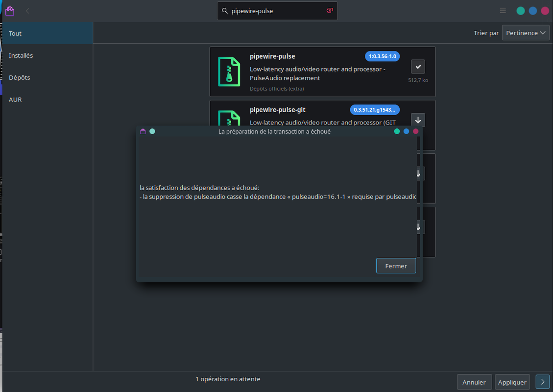Click the 512,7 ko size label
Screen dimensions: 553x392
coord(418,80)
